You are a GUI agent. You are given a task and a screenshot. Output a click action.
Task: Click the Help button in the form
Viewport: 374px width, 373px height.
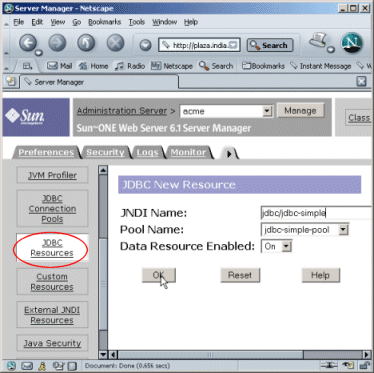(x=320, y=275)
